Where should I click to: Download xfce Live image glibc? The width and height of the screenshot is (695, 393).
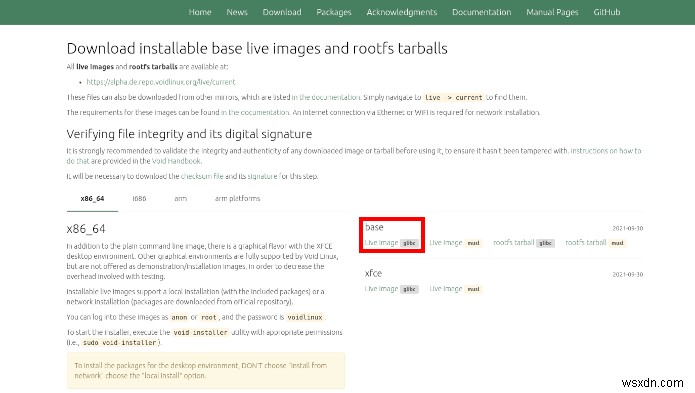click(x=391, y=289)
